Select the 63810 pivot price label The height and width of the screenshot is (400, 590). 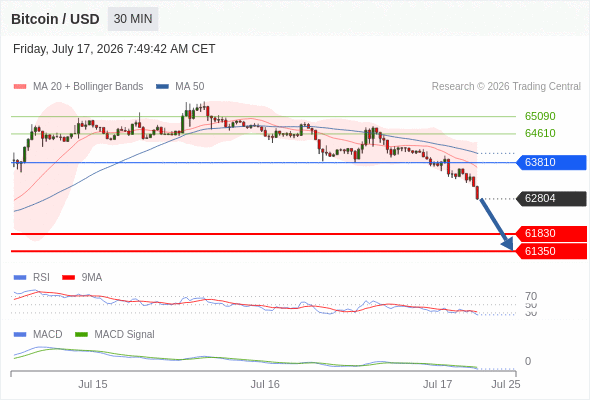[x=551, y=162]
